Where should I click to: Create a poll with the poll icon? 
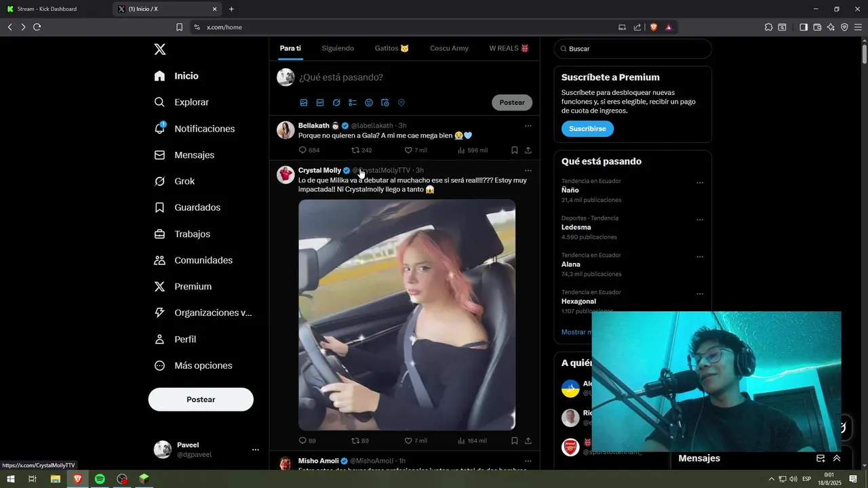(353, 103)
